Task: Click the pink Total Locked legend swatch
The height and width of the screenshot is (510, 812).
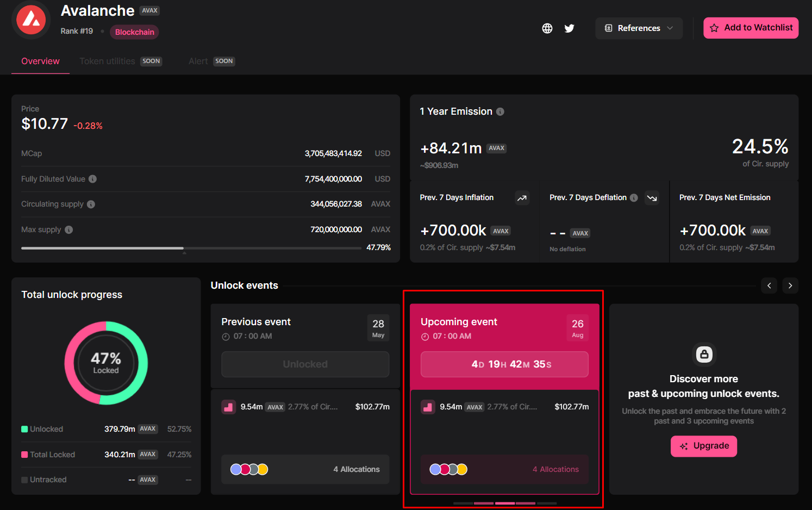Action: point(24,455)
